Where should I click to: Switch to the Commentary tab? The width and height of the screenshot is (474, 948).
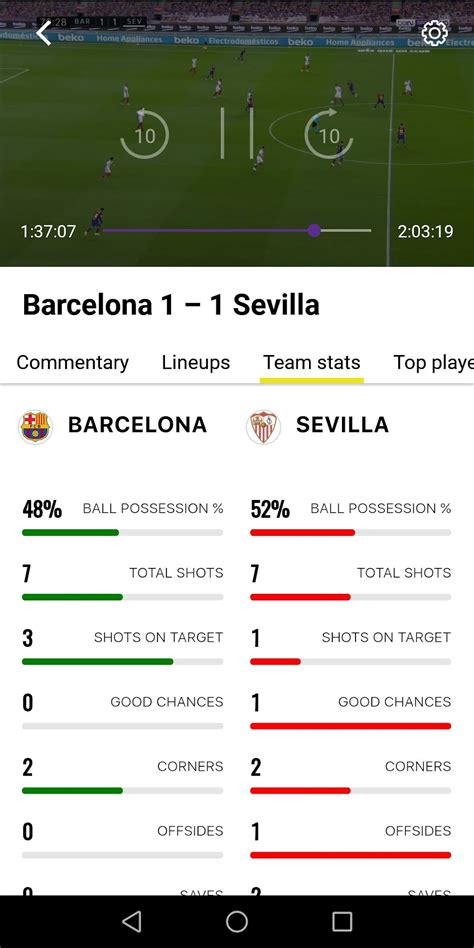73,362
